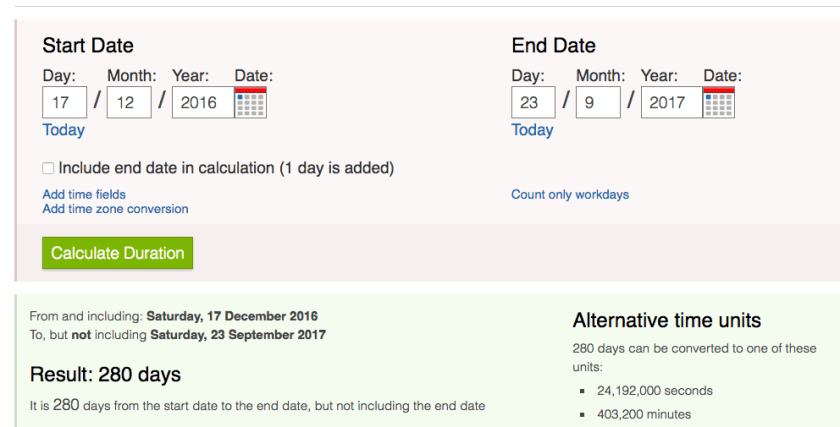The image size is (840, 427).
Task: Focus the End Date year field
Action: [670, 102]
